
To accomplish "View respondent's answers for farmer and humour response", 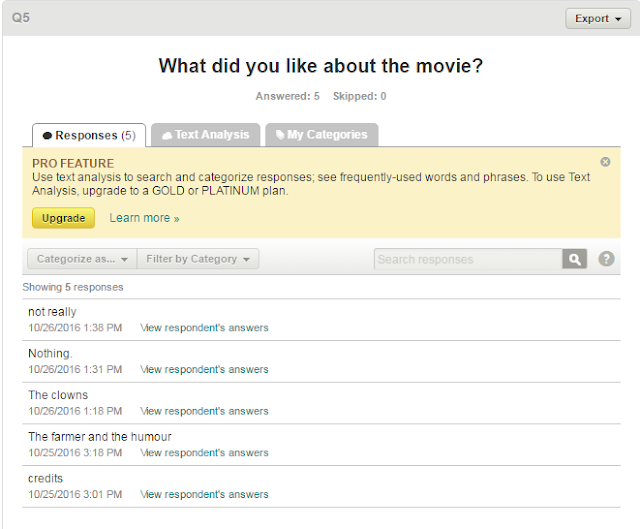I will click(x=204, y=453).
